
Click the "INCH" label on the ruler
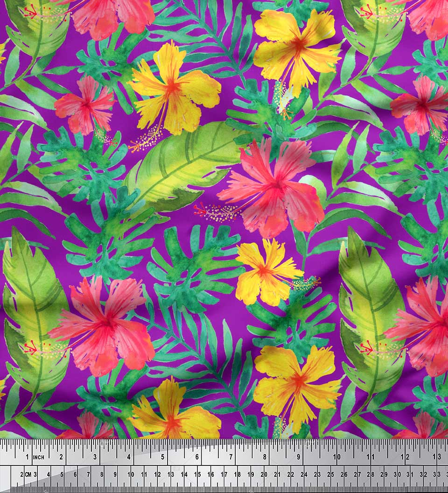38,457
